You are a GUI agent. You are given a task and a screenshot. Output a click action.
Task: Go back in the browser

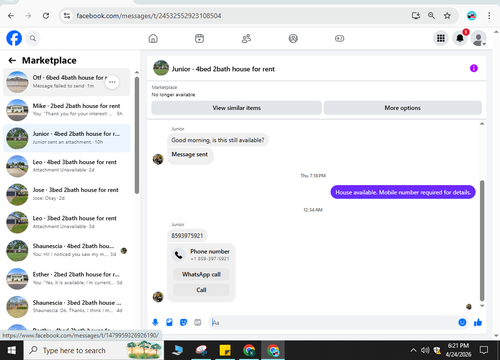click(x=11, y=16)
